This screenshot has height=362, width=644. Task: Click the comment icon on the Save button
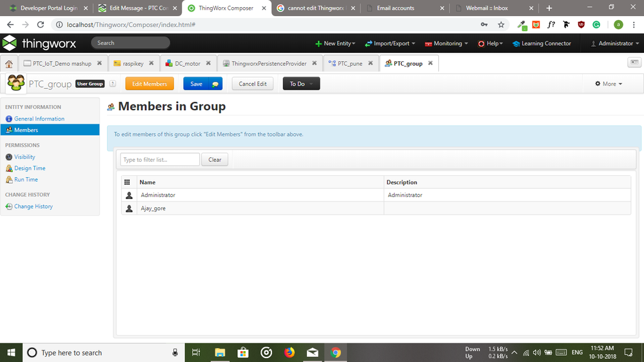215,84
